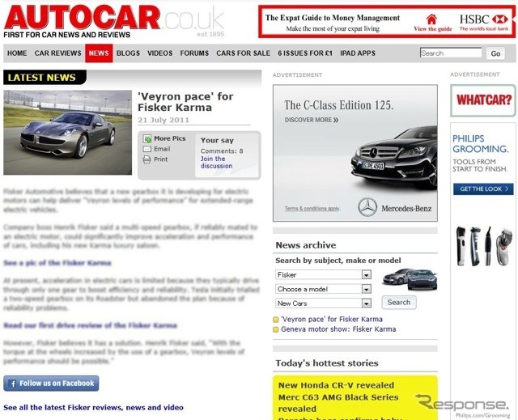Image resolution: width=518 pixels, height=420 pixels.
Task: Click the Print printer icon
Action: (x=147, y=159)
